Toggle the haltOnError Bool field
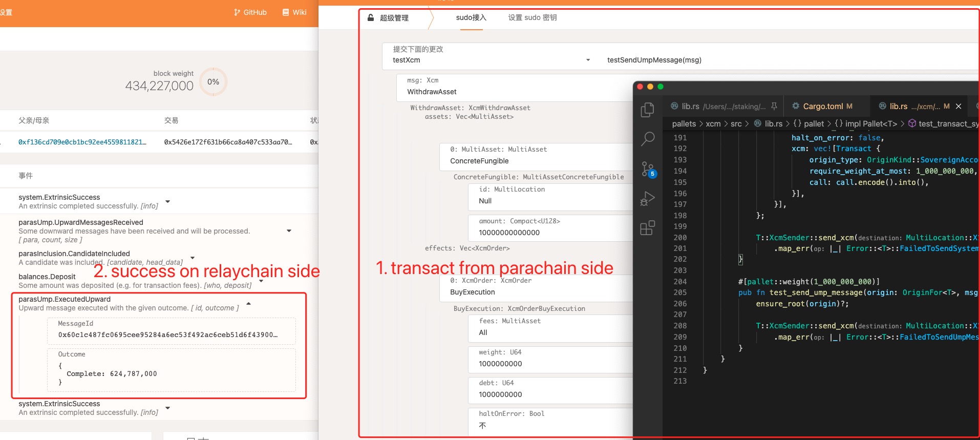The image size is (980, 440). click(x=550, y=421)
